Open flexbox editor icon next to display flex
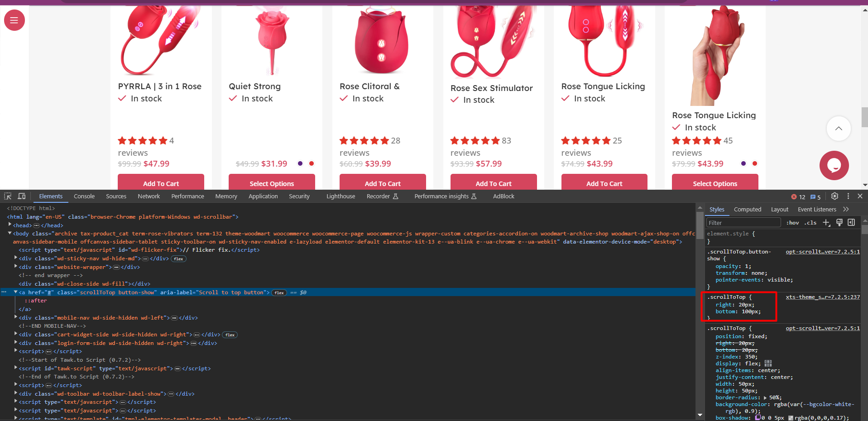 tap(768, 364)
